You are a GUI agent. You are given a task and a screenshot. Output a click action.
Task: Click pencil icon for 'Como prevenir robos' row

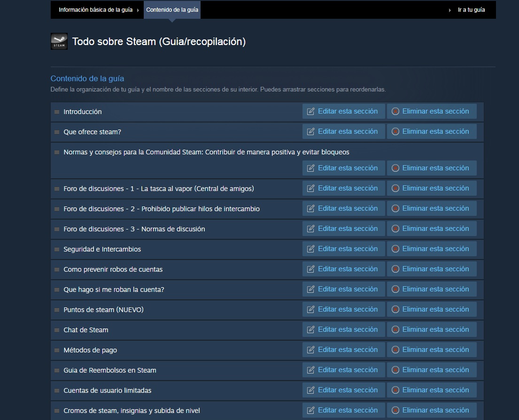pyautogui.click(x=310, y=269)
